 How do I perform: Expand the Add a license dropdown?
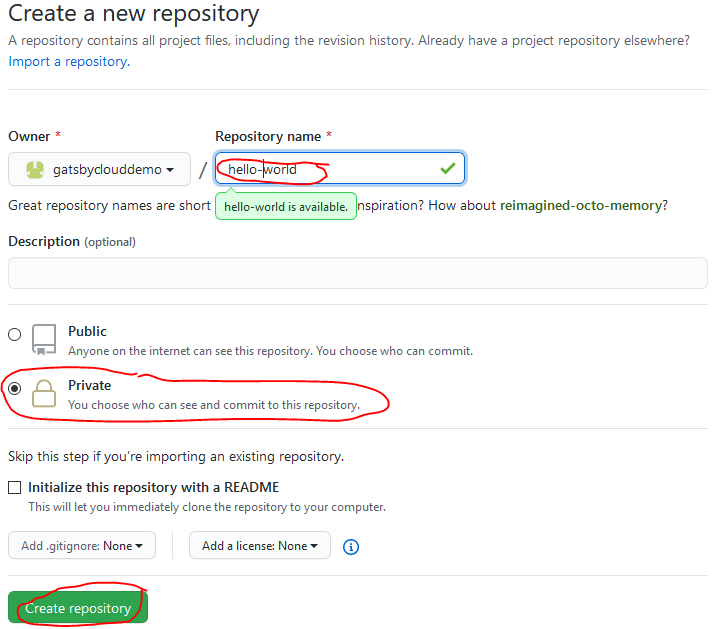point(260,545)
